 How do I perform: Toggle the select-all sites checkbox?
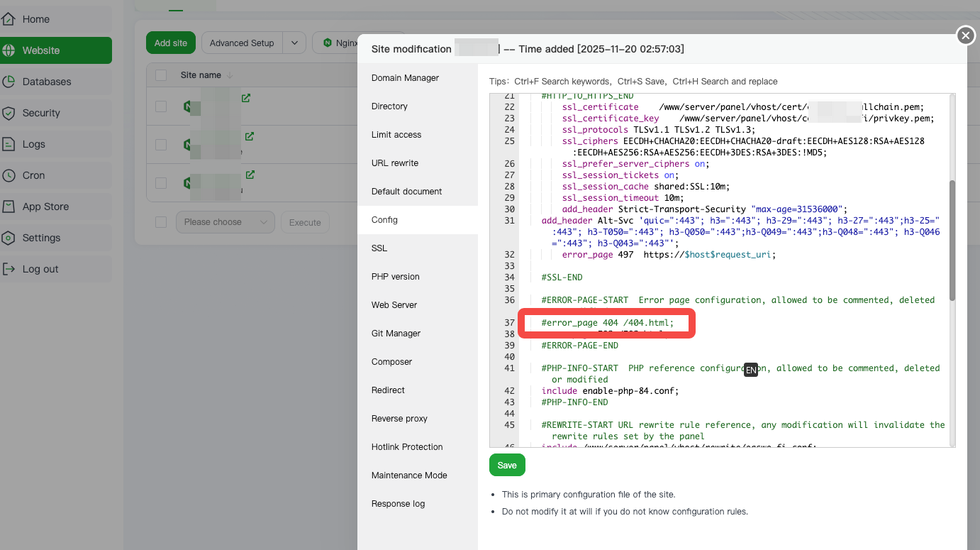click(x=161, y=75)
